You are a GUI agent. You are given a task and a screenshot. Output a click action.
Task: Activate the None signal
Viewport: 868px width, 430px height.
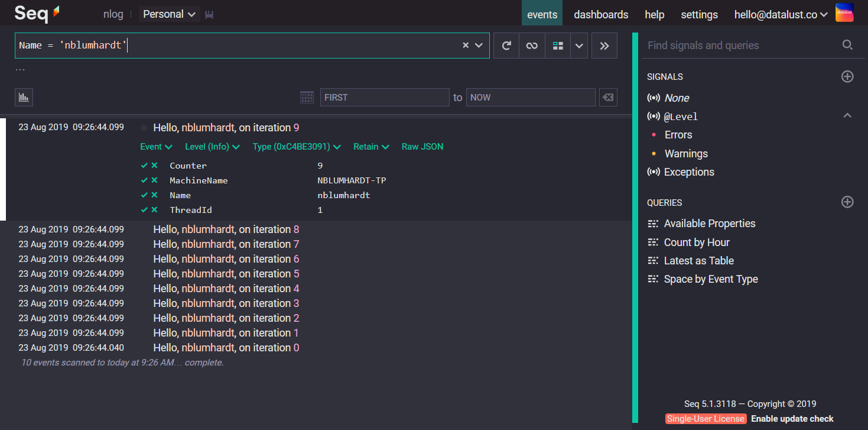[677, 98]
